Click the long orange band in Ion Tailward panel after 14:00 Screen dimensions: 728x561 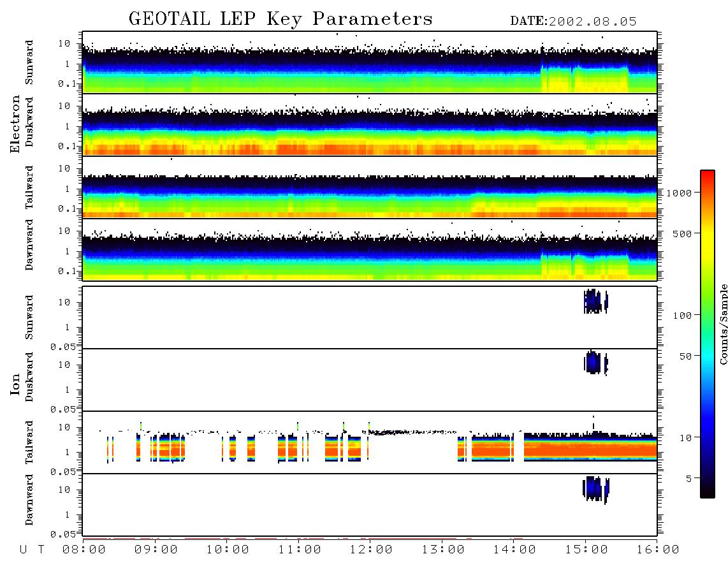tap(590, 449)
